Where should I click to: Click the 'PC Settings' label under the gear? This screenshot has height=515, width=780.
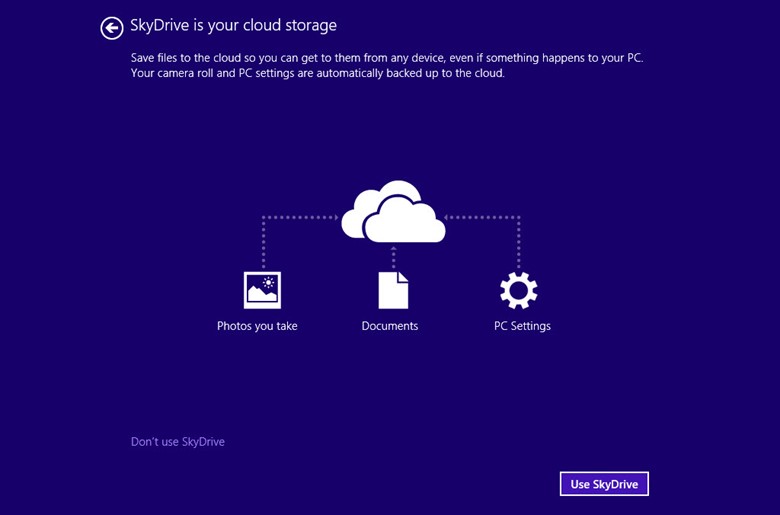[x=522, y=326]
